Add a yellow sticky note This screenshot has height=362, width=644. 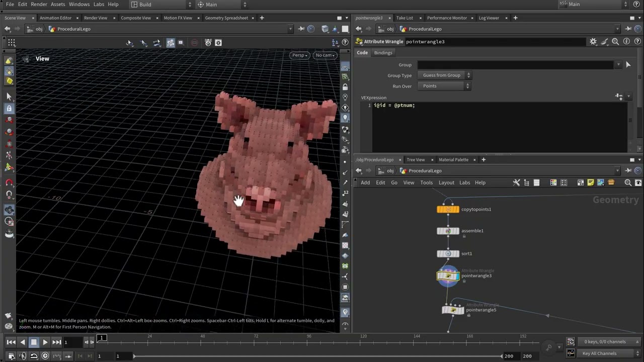point(591,183)
